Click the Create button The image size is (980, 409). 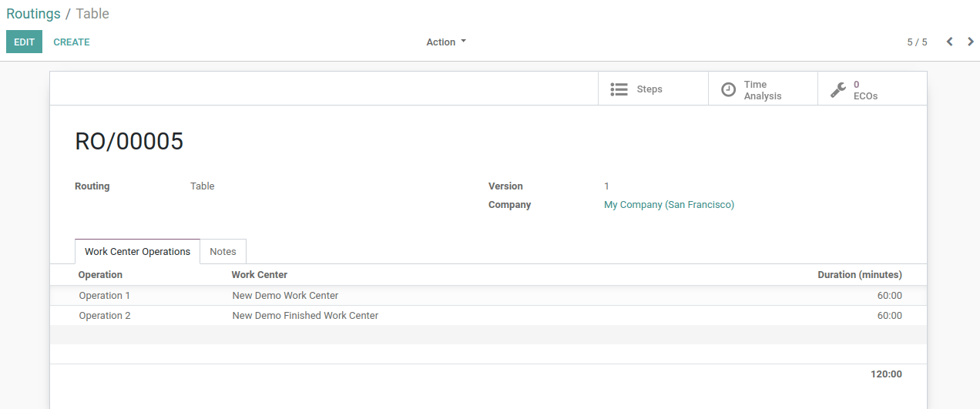[x=72, y=42]
